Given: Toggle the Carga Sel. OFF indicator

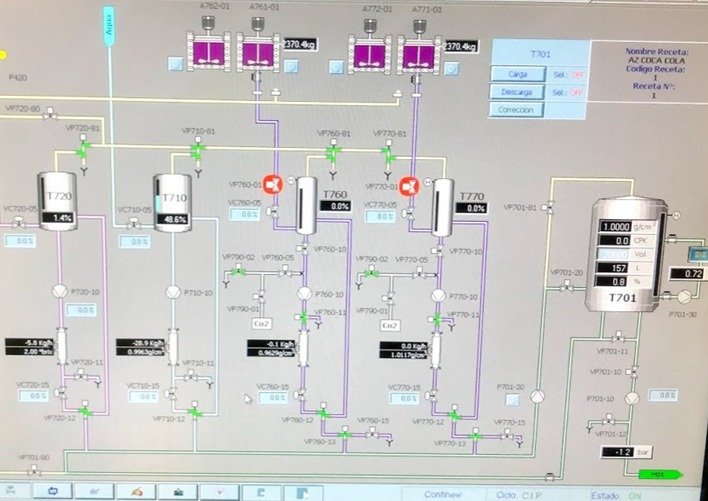Looking at the screenshot, I should coord(571,74).
